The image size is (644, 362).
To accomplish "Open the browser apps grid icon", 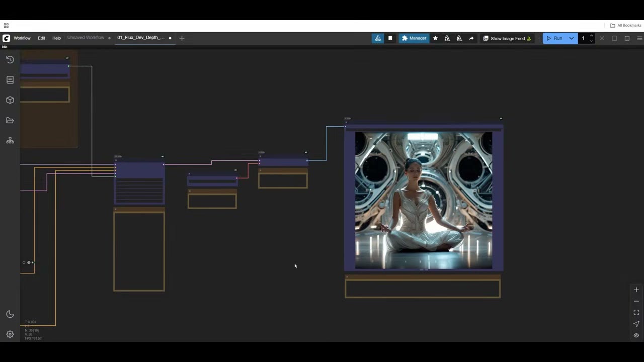I will click(6, 25).
